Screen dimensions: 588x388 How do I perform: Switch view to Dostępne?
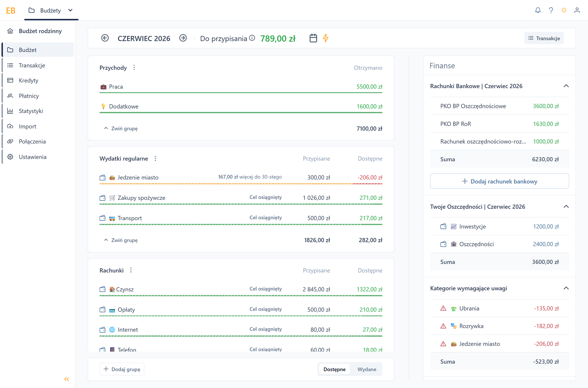point(334,369)
